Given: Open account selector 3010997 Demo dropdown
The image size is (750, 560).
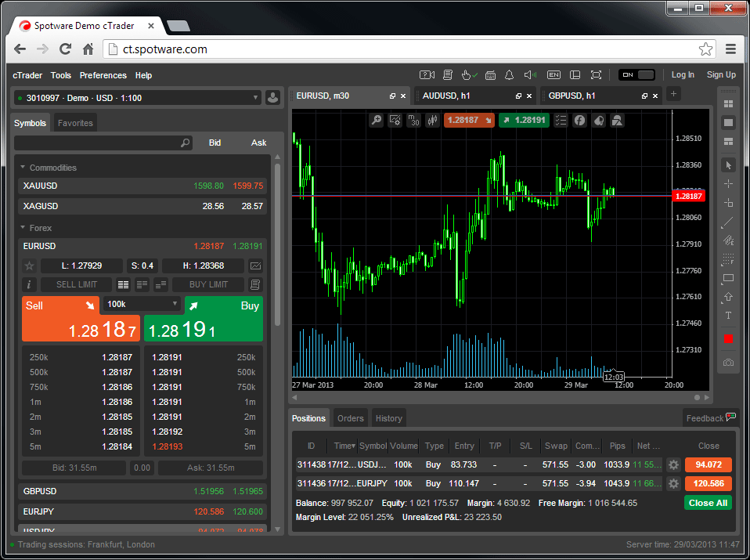Looking at the screenshot, I should [x=138, y=98].
